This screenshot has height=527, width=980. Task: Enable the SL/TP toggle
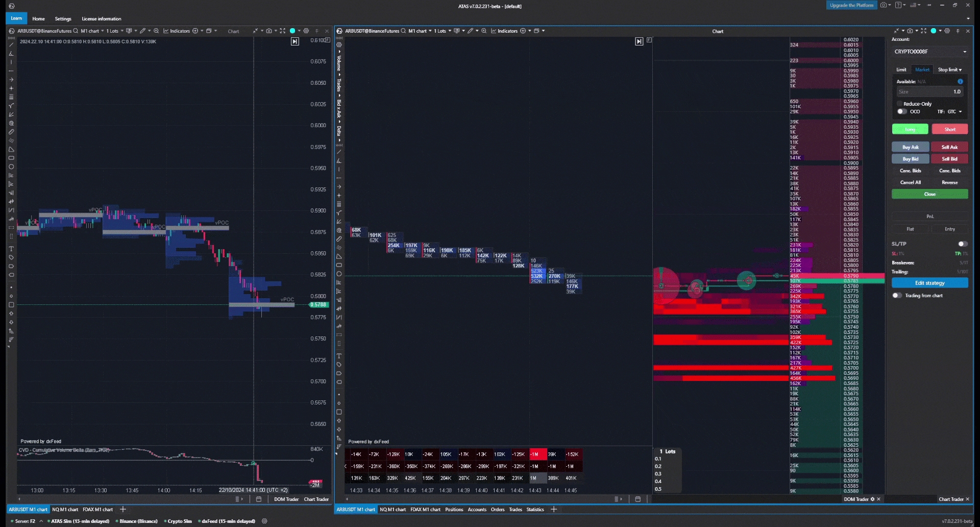pos(962,244)
